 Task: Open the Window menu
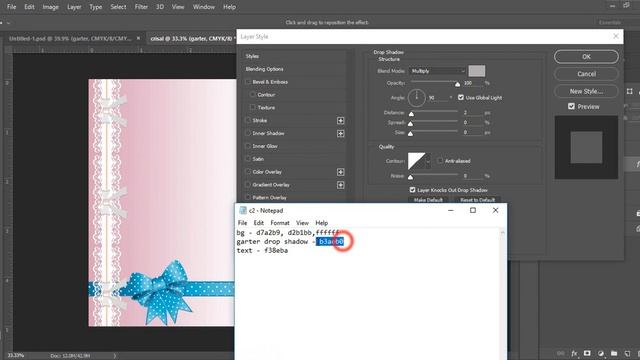204,7
